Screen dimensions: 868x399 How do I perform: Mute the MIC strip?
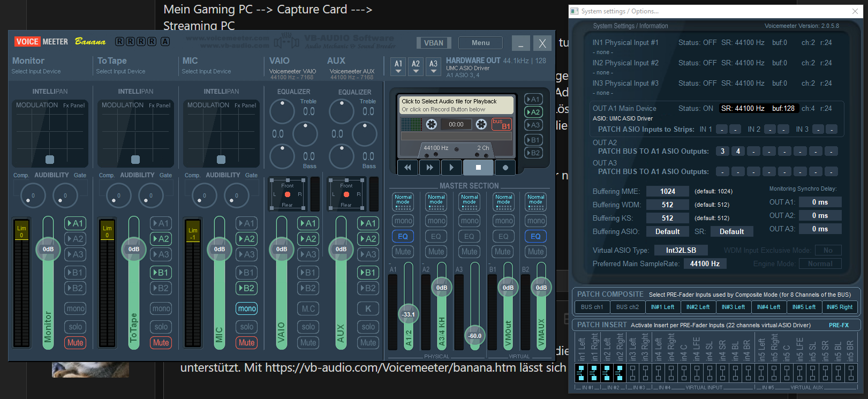click(x=247, y=343)
